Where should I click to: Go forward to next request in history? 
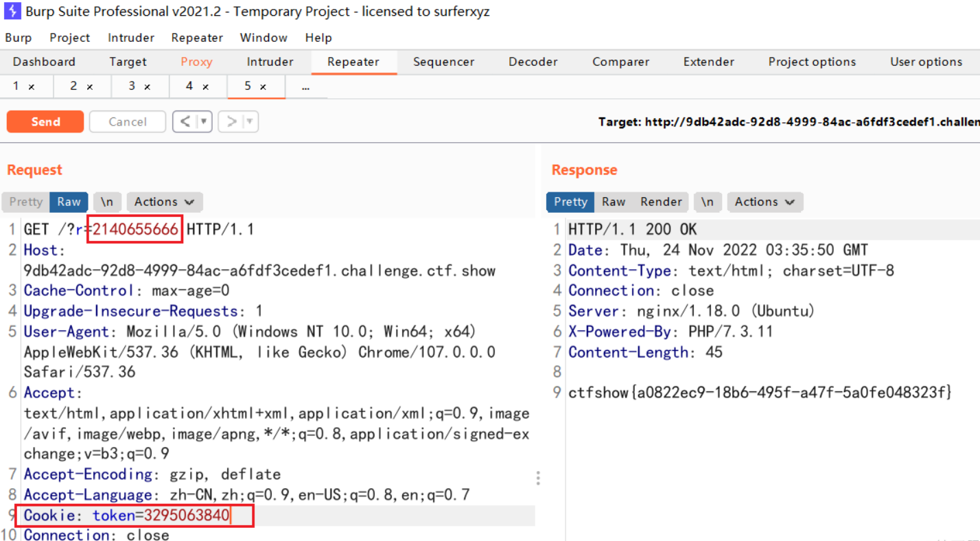click(231, 122)
